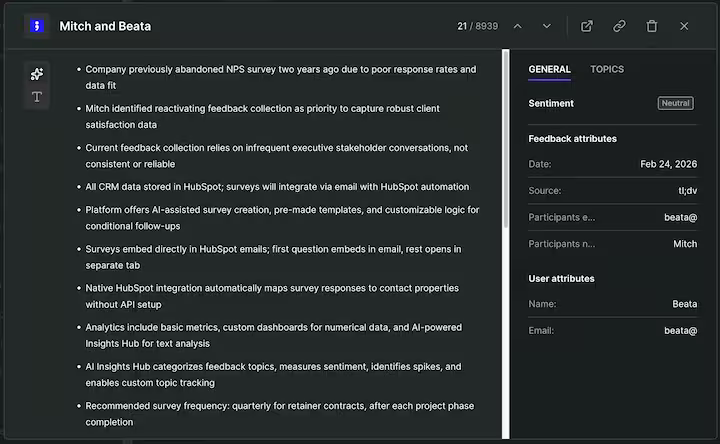This screenshot has width=720, height=444.
Task: Open feedback in new window icon
Action: tap(587, 26)
